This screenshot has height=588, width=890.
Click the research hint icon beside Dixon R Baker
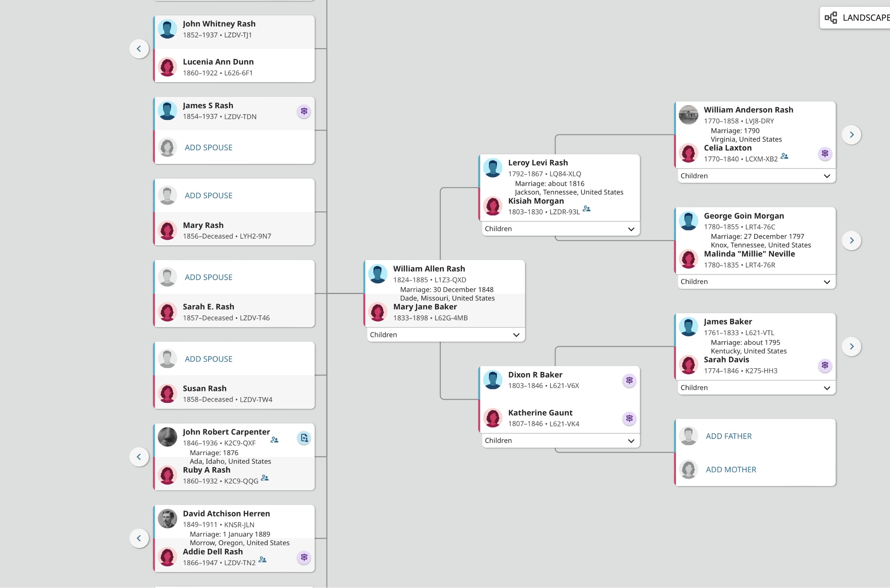click(x=629, y=380)
